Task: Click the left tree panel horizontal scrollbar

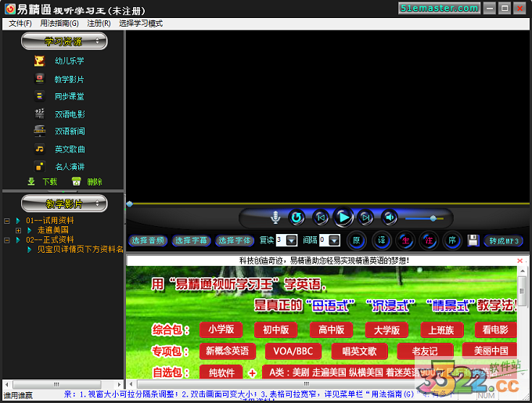Action: [x=63, y=384]
